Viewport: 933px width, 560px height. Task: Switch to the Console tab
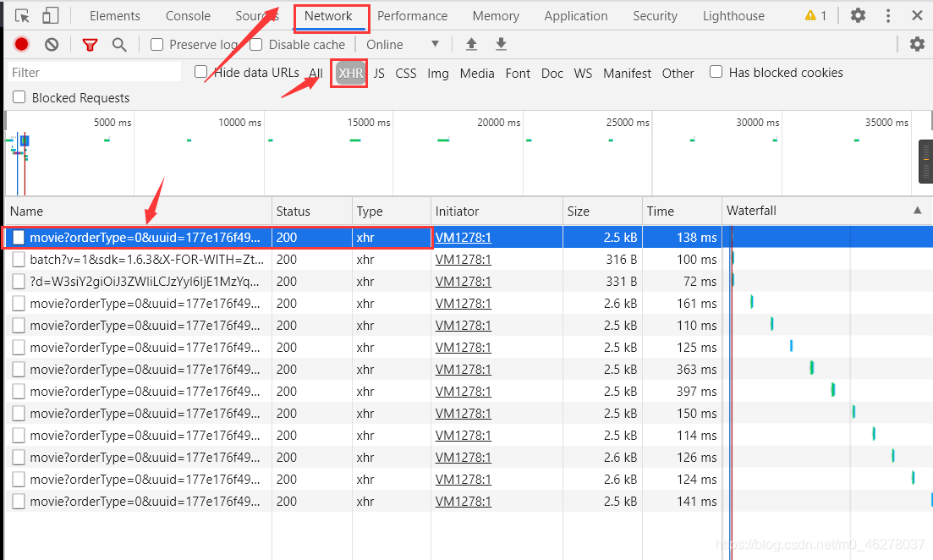(x=188, y=16)
